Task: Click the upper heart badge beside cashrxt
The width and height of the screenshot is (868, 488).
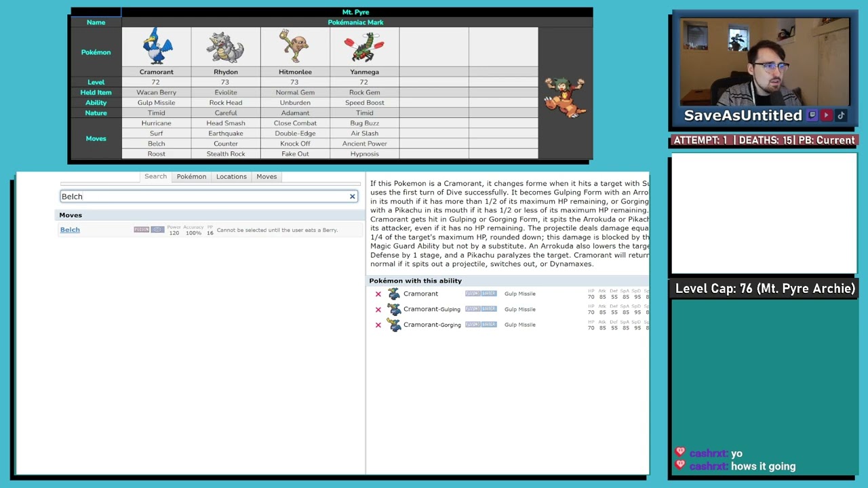Action: [x=680, y=452]
